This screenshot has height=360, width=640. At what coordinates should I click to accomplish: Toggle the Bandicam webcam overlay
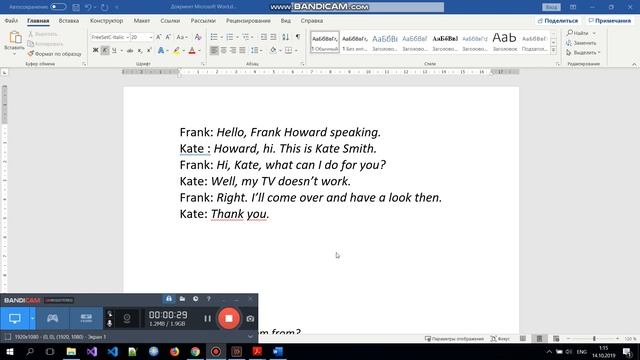coord(127,318)
